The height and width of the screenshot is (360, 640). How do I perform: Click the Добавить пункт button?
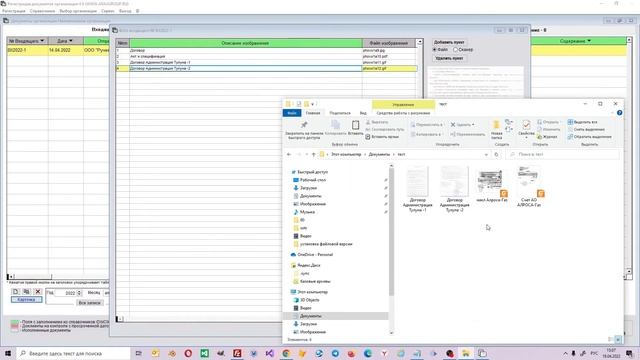coord(449,42)
